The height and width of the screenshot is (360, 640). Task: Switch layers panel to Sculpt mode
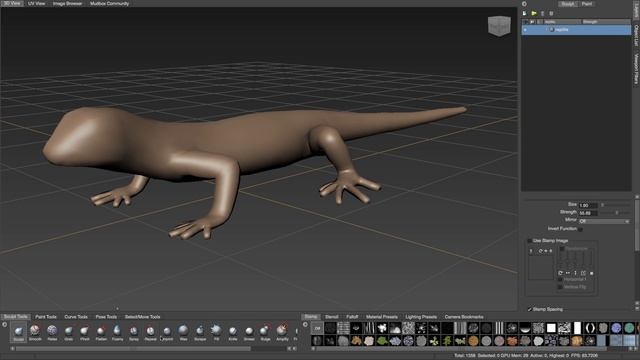(x=568, y=4)
